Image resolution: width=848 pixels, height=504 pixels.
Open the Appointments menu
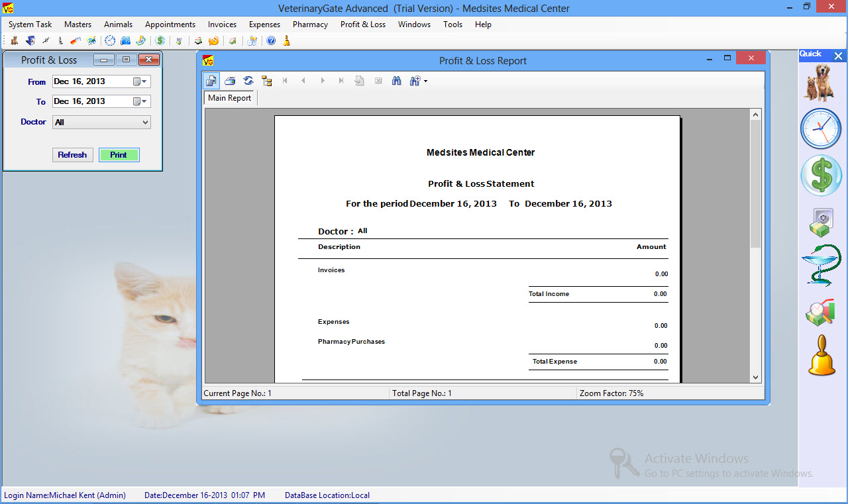(x=170, y=25)
